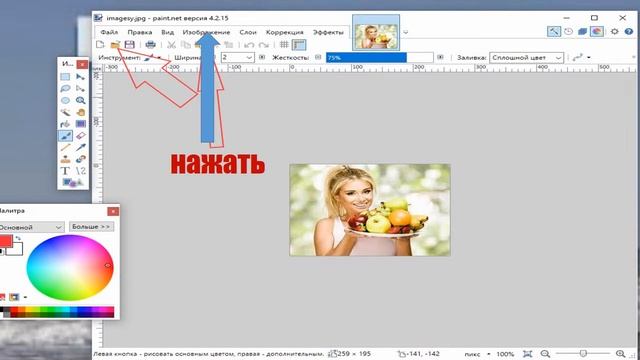Click the New file toolbar icon
Screen dimensions: 640x360
(x=100, y=44)
